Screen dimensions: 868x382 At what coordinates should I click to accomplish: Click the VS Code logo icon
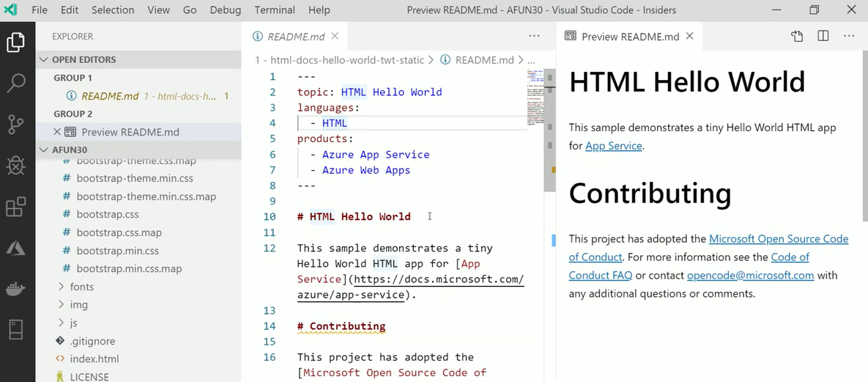point(10,10)
